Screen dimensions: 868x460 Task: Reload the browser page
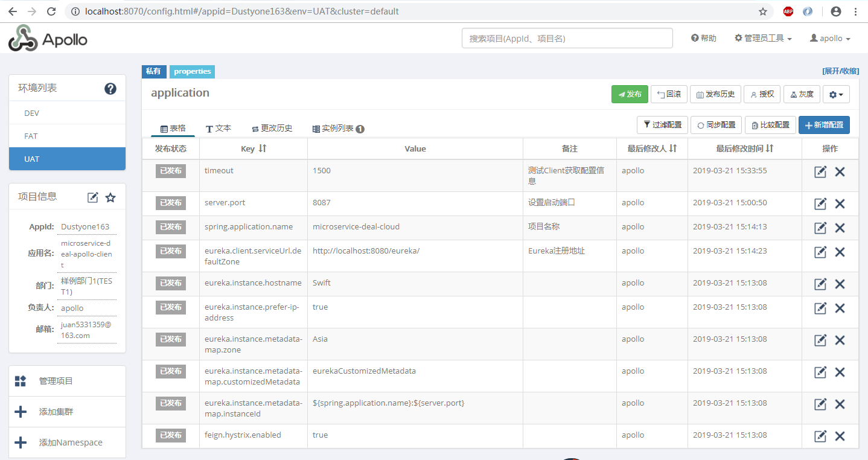coord(51,11)
